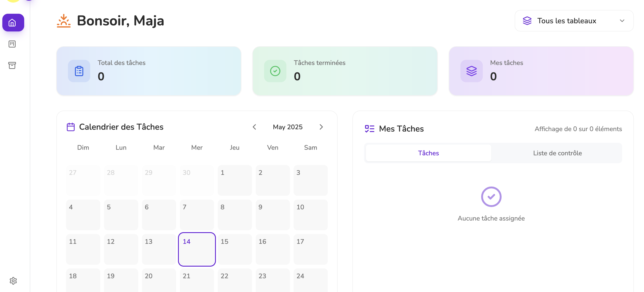Select greyed April 28 in calendar
The width and height of the screenshot is (644, 292).
121,180
